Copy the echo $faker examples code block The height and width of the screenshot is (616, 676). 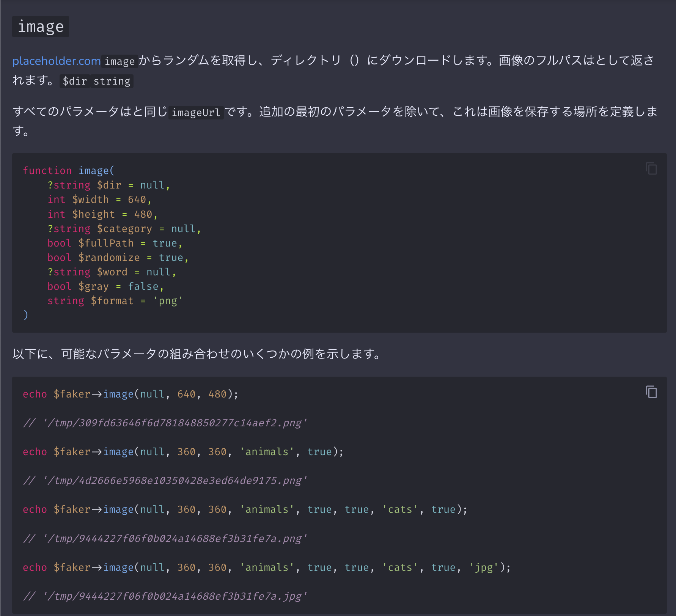(x=651, y=392)
